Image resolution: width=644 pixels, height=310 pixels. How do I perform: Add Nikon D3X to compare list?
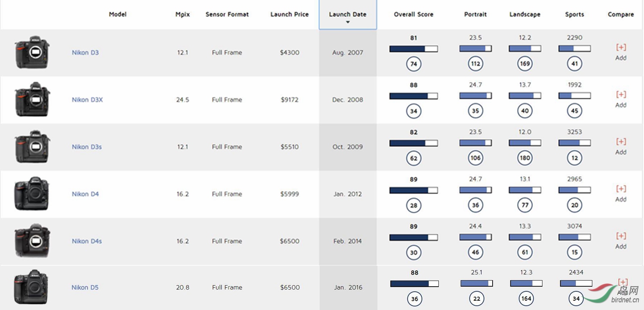(x=621, y=99)
